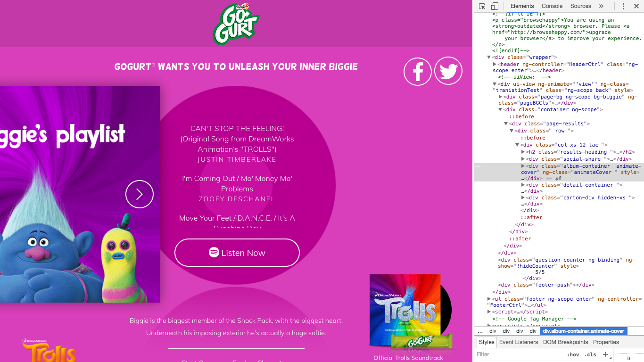Image resolution: width=644 pixels, height=362 pixels.
Task: Select inspect element tool in DevTools
Action: coord(482,6)
